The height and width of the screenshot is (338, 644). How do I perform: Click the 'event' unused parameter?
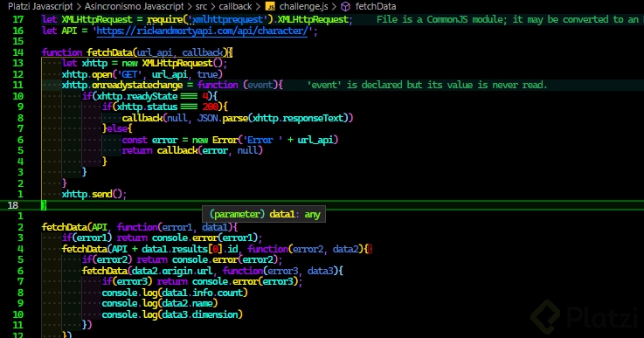pyautogui.click(x=260, y=85)
